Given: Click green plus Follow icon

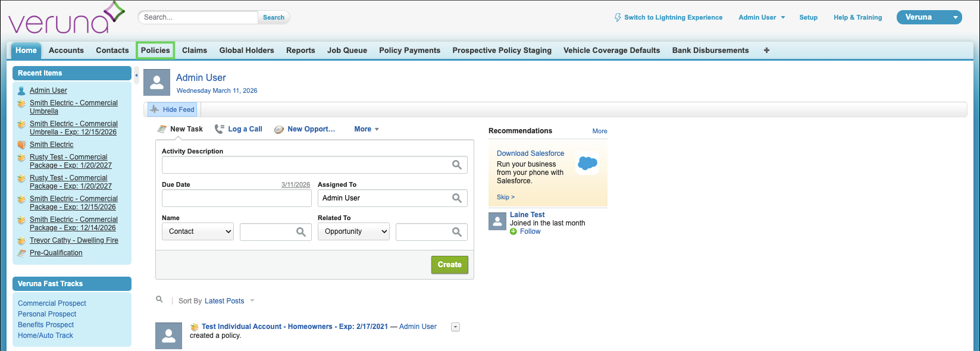Looking at the screenshot, I should [514, 231].
